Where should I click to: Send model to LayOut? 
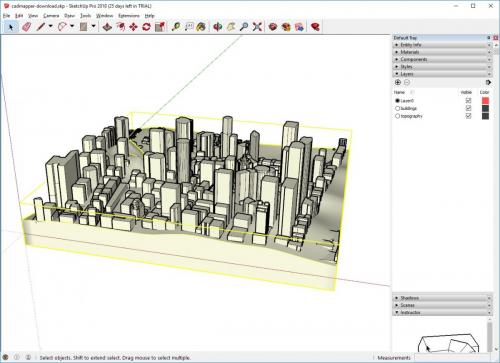click(x=299, y=27)
